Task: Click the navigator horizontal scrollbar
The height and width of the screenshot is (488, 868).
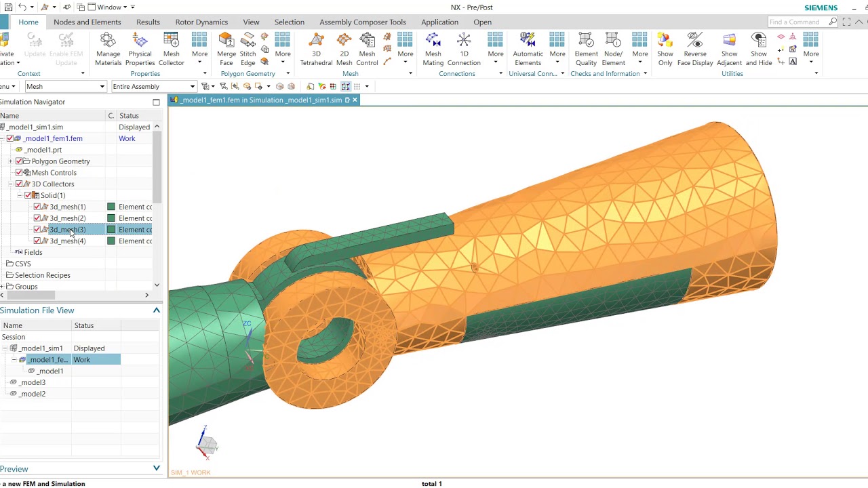Action: [x=30, y=295]
